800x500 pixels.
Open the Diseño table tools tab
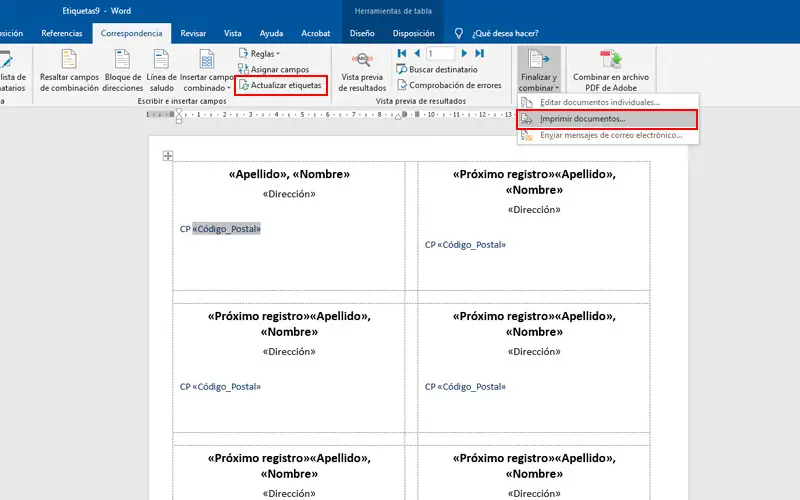tap(362, 33)
